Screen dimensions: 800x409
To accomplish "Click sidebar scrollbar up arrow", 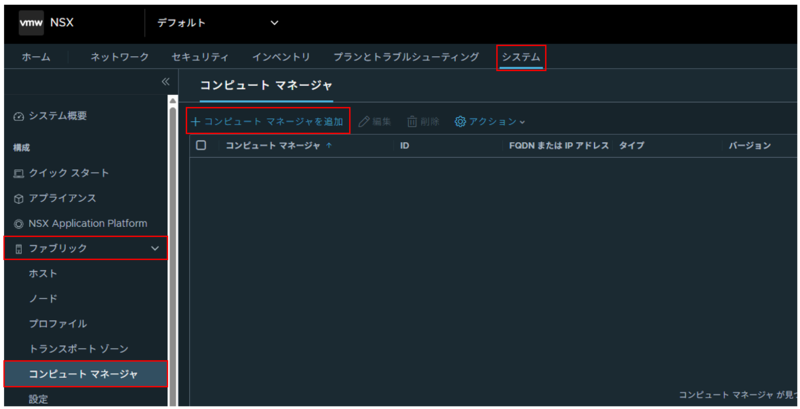I will [173, 100].
